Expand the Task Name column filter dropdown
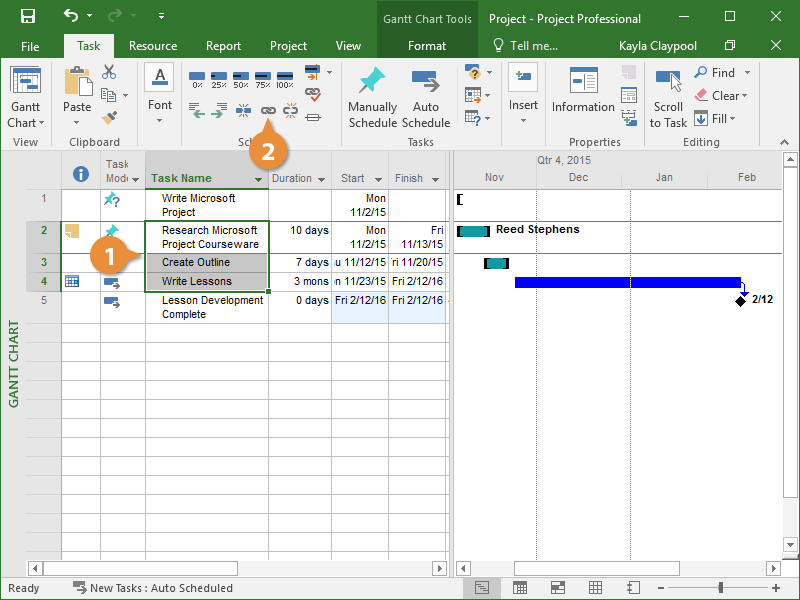 click(259, 180)
